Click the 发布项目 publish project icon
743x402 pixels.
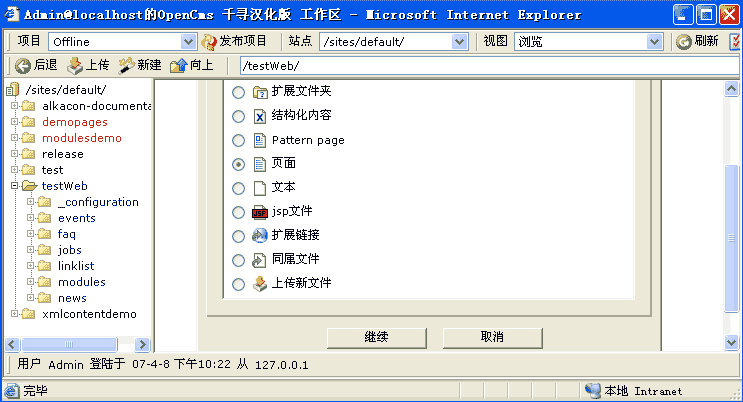208,42
